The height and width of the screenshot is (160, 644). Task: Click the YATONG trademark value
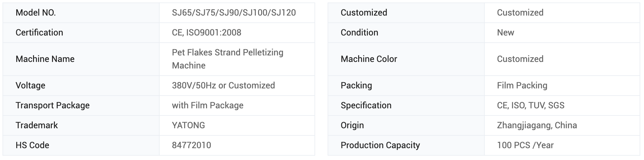pos(188,125)
